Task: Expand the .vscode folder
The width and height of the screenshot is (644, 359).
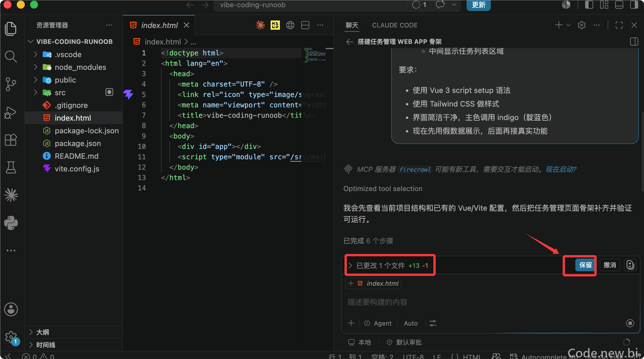Action: pos(35,54)
